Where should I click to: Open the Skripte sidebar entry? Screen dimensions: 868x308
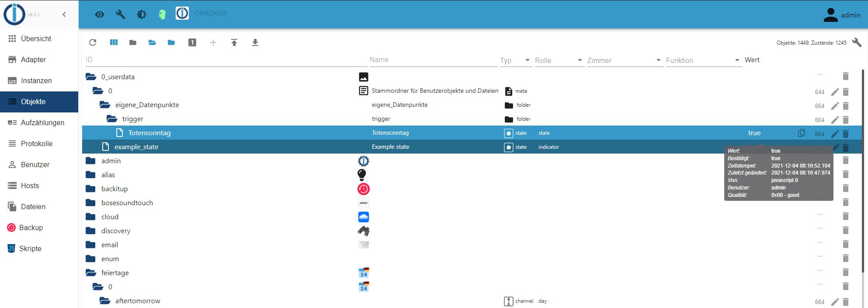[x=39, y=248]
